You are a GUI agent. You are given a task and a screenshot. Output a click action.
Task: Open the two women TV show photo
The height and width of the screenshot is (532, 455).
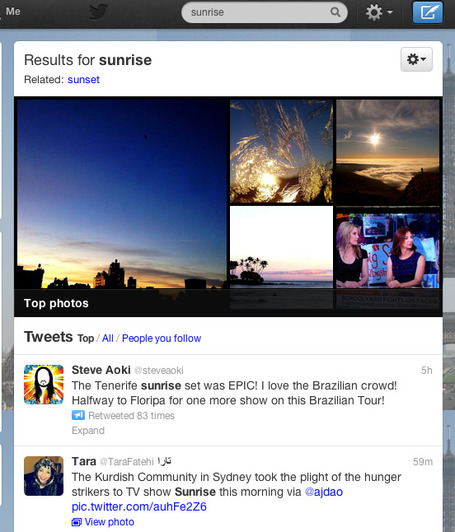[387, 250]
